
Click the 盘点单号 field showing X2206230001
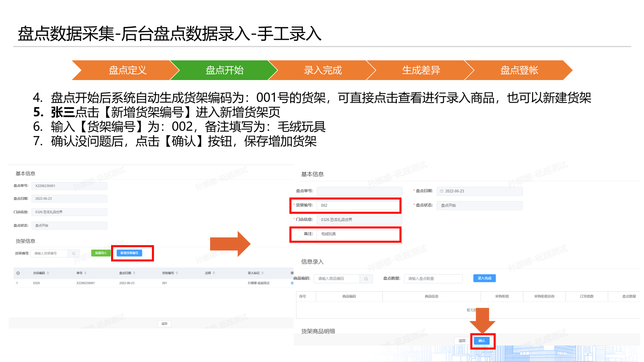(69, 186)
